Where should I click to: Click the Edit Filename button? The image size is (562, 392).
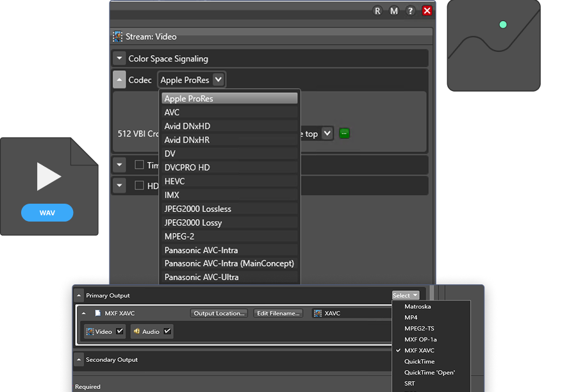[x=277, y=313]
